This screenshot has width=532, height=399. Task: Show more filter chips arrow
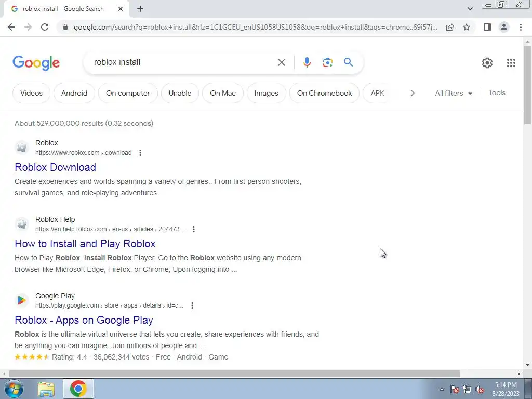(x=412, y=93)
